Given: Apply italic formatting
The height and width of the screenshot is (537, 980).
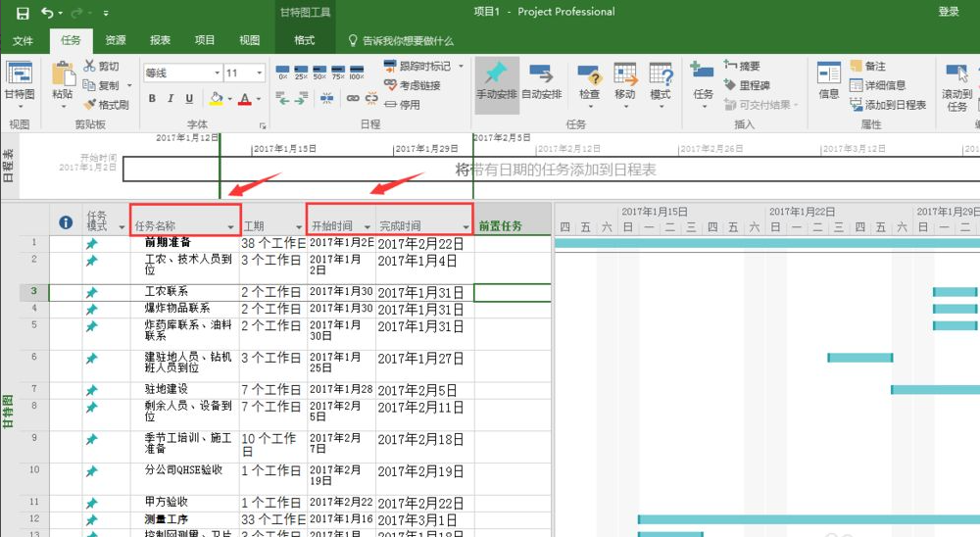Looking at the screenshot, I should (171, 98).
